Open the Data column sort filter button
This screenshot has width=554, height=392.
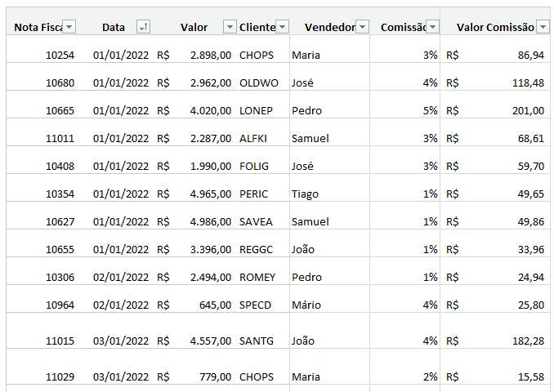(144, 27)
